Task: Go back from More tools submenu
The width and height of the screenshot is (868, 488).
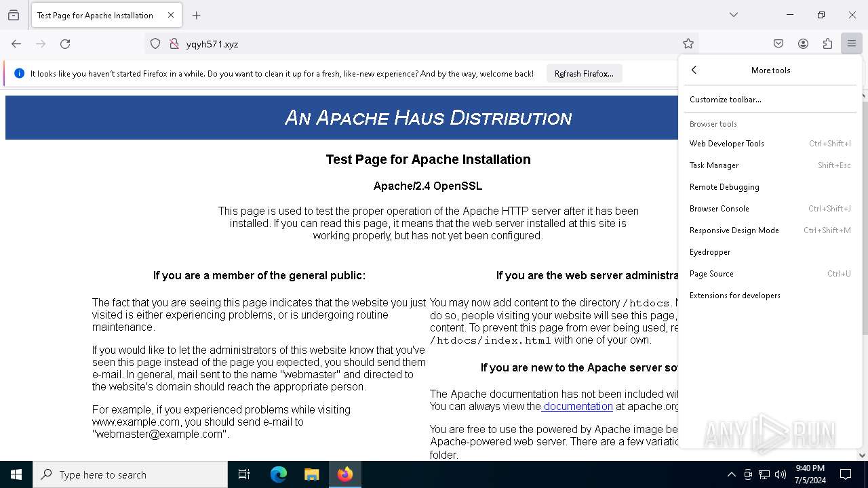Action: pyautogui.click(x=694, y=70)
